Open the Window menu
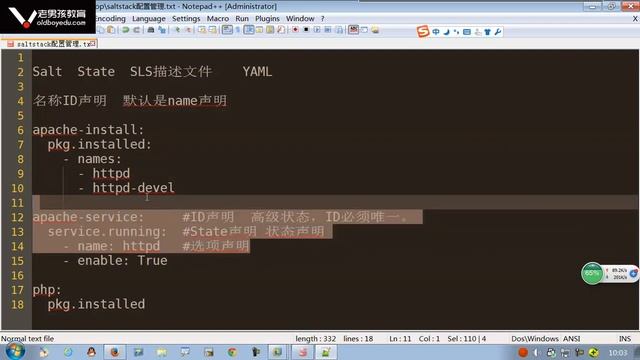 click(x=300, y=19)
